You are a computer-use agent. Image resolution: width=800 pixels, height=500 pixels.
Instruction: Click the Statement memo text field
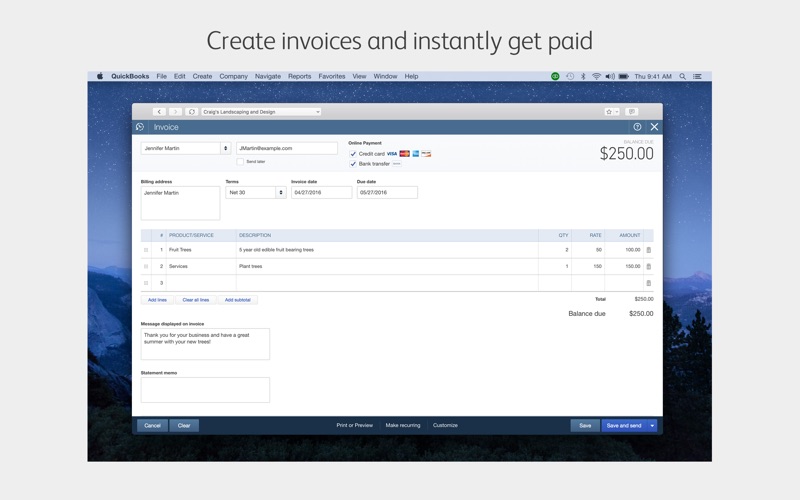(205, 390)
